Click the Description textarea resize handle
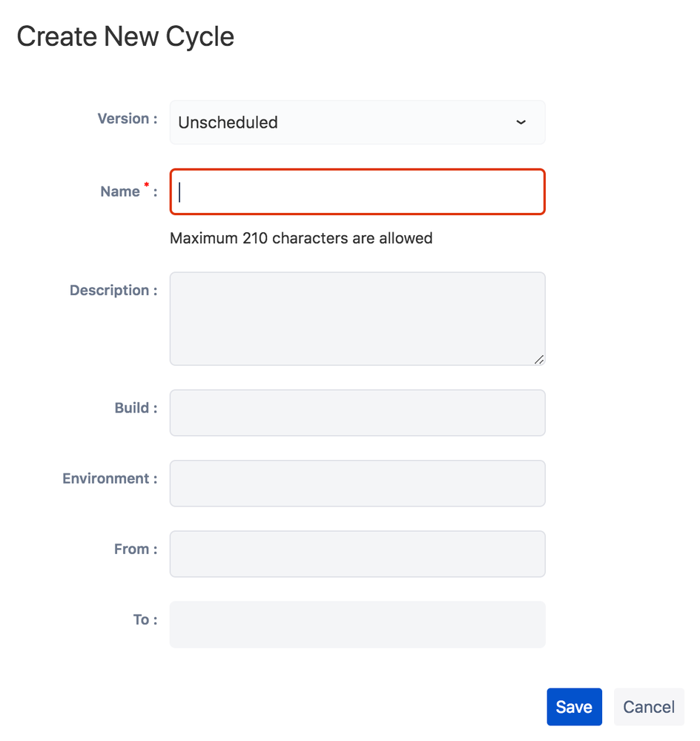 point(539,360)
